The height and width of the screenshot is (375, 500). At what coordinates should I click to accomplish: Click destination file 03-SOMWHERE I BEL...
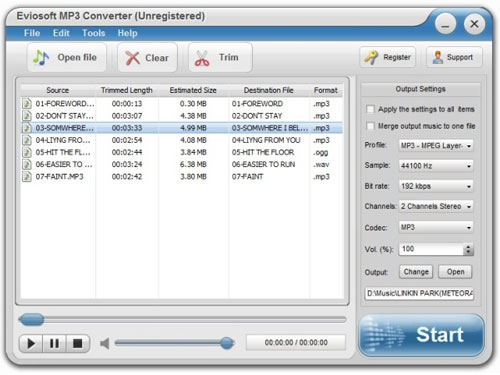pos(270,128)
